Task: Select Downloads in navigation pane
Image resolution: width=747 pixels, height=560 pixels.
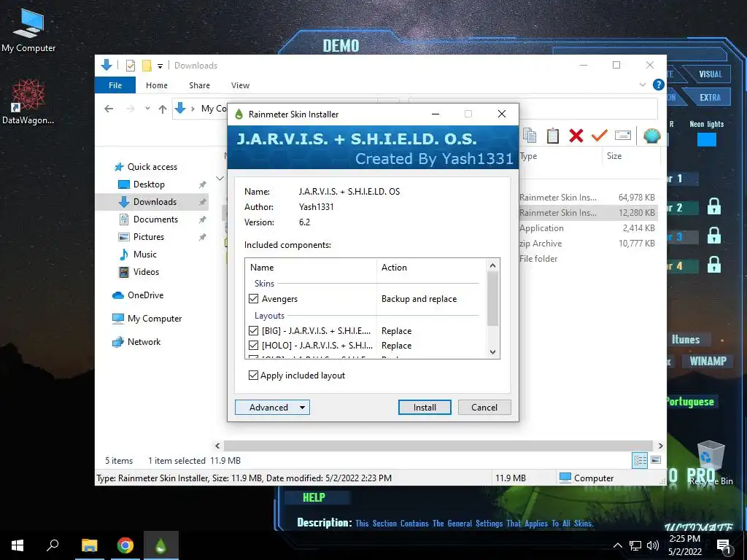Action: click(x=155, y=202)
